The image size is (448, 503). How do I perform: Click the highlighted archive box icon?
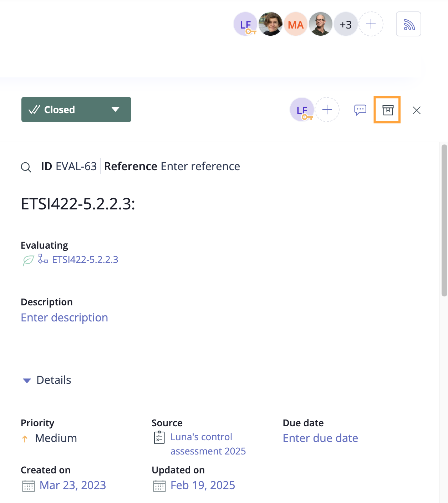[387, 110]
